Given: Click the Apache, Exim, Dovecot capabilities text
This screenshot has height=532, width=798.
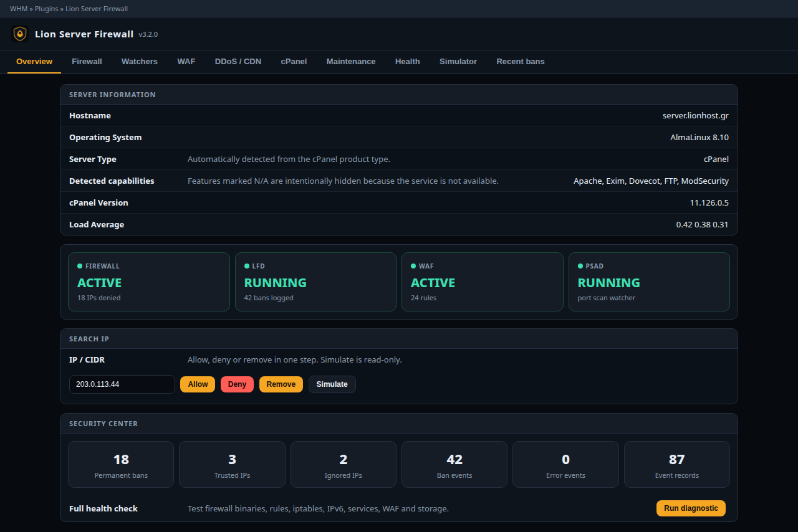Looking at the screenshot, I should click(x=651, y=181).
